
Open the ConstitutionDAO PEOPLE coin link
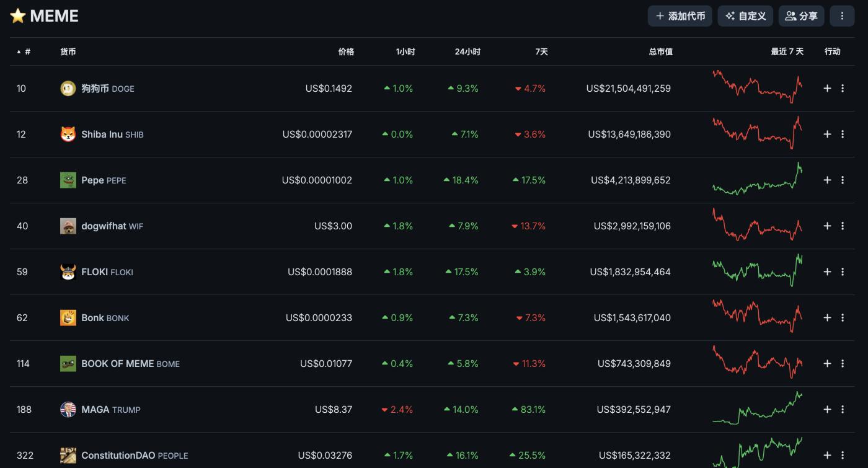[135, 456]
